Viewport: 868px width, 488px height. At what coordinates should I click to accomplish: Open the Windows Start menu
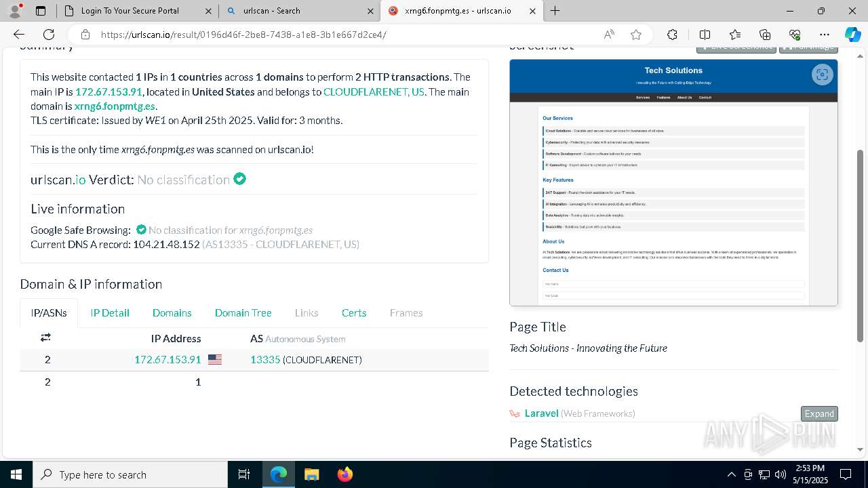coord(16,474)
